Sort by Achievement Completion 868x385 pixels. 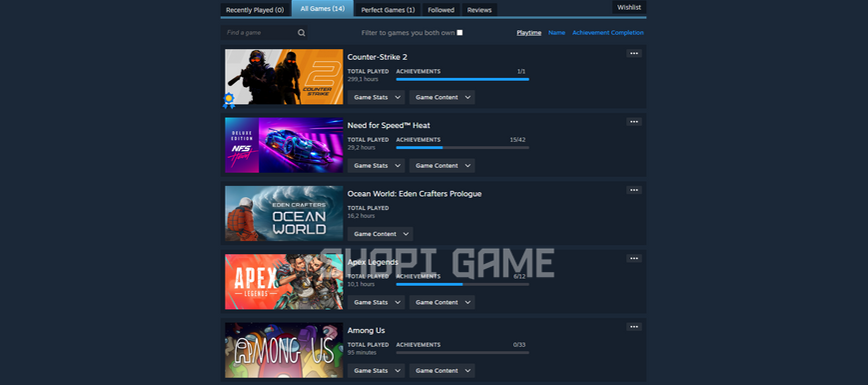pos(608,33)
